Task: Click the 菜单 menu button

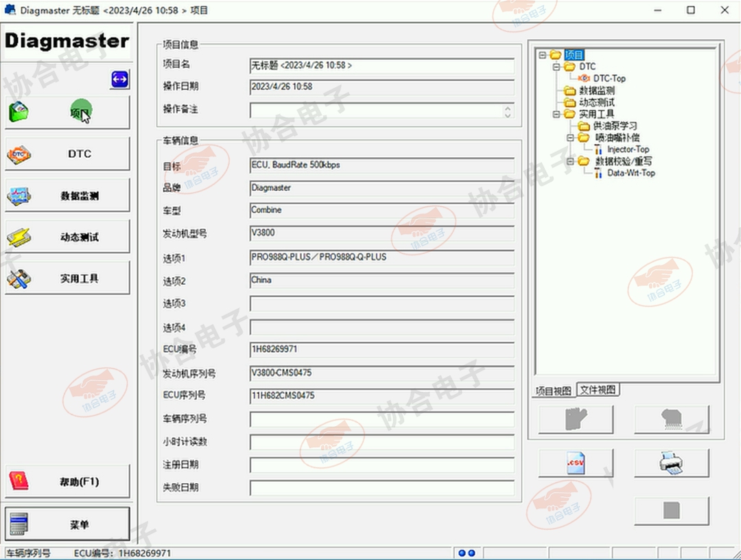Action: click(67, 524)
